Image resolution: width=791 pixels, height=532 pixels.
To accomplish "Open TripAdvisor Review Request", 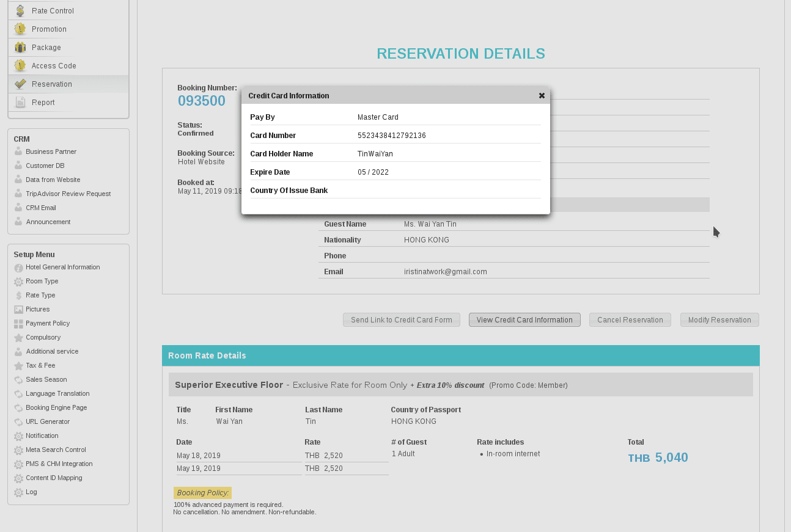I will coord(68,194).
